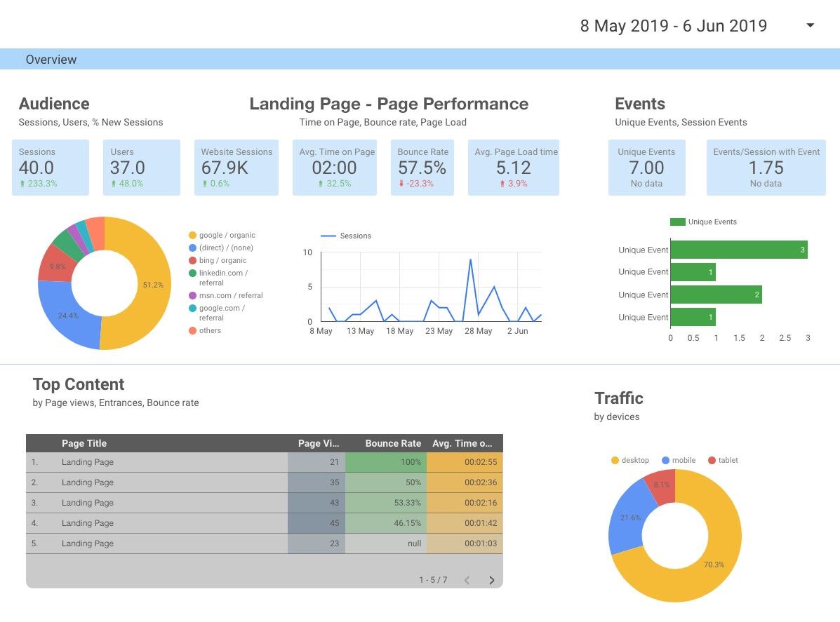The image size is (840, 622).
Task: Select the Overview tab bar
Action: point(51,60)
